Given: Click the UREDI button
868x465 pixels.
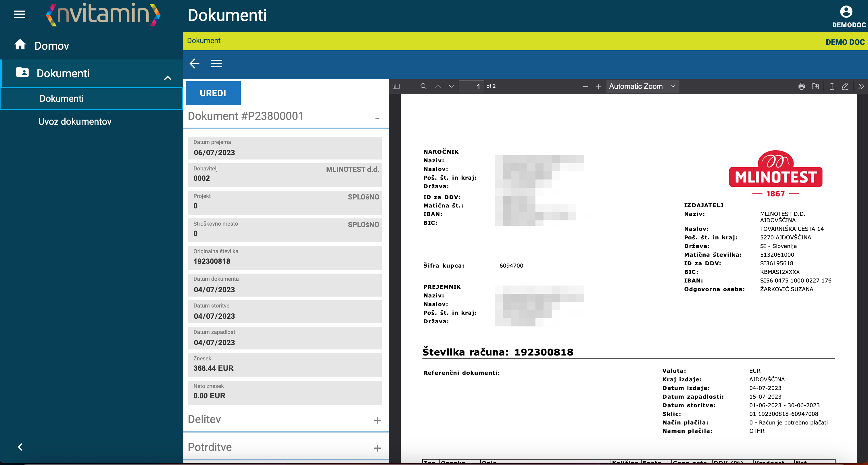Looking at the screenshot, I should 213,93.
